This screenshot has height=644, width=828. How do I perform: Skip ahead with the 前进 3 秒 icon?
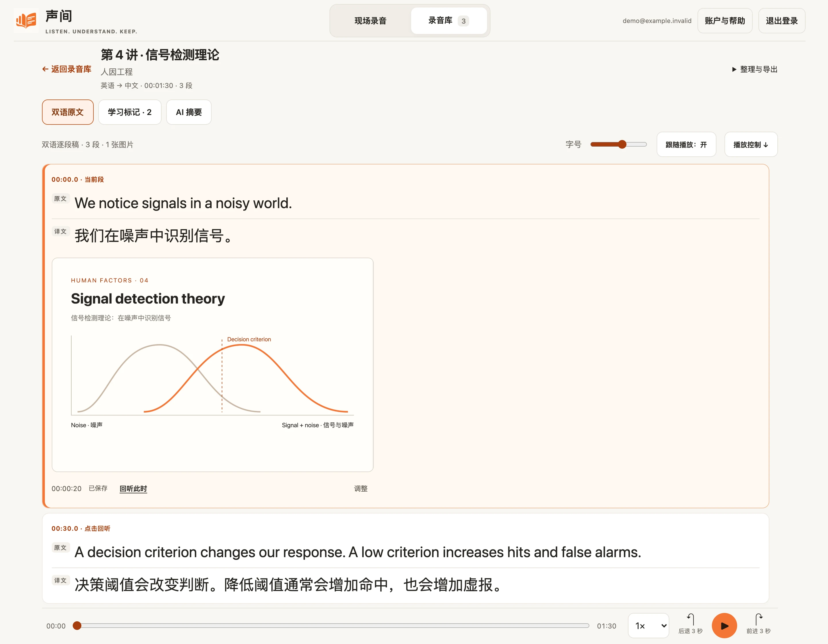click(x=758, y=624)
